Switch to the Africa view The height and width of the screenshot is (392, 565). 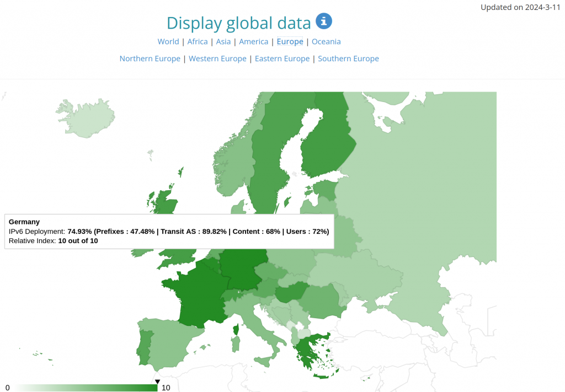click(198, 41)
